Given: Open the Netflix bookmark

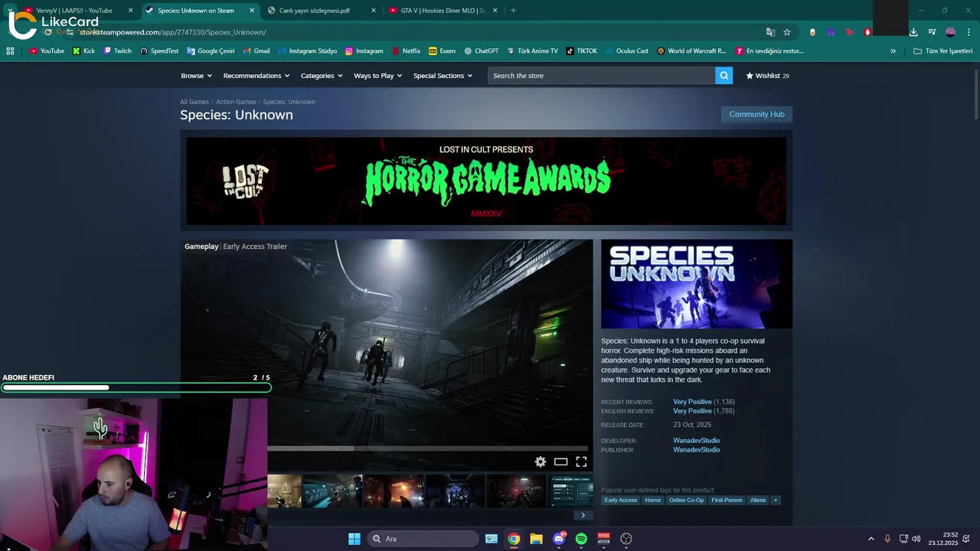Looking at the screenshot, I should coord(406,51).
